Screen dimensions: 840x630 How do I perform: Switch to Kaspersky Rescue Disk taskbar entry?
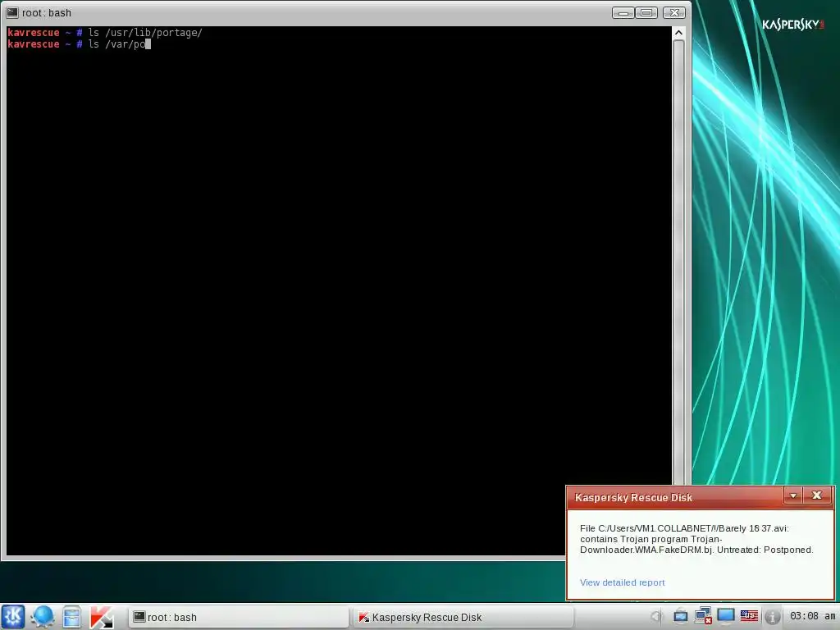click(x=463, y=617)
